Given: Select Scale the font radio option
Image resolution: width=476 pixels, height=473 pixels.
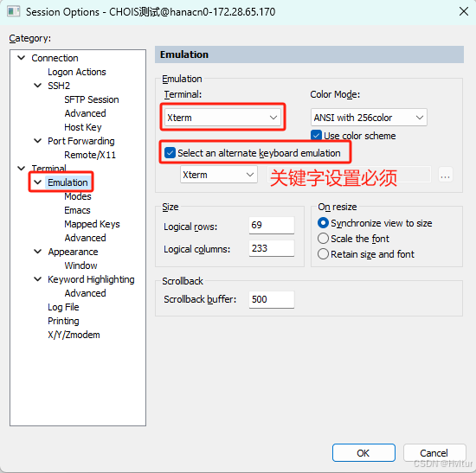Looking at the screenshot, I should click(x=323, y=239).
